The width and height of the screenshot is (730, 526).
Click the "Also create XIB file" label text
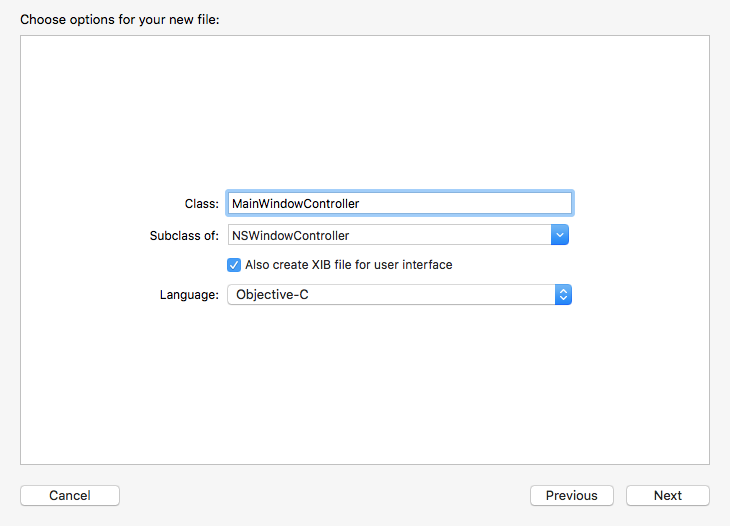click(x=348, y=265)
